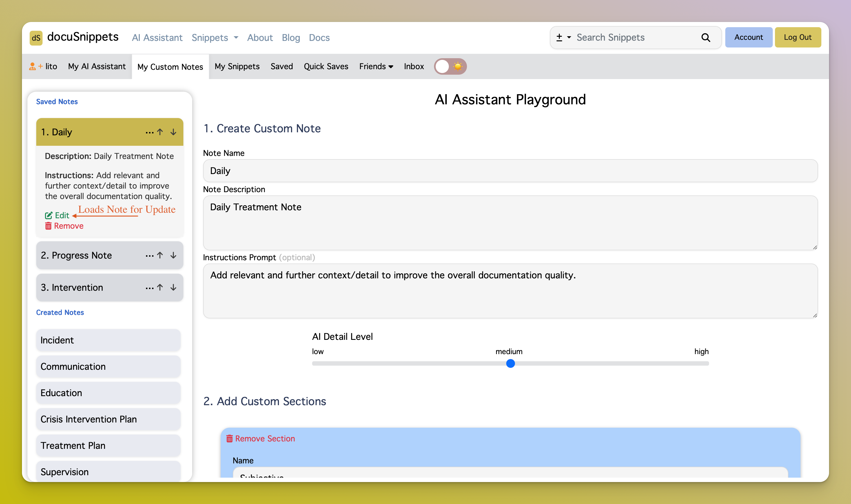Screen dimensions: 851x504
Task: Click the Remove Section trash icon
Action: pos(229,439)
